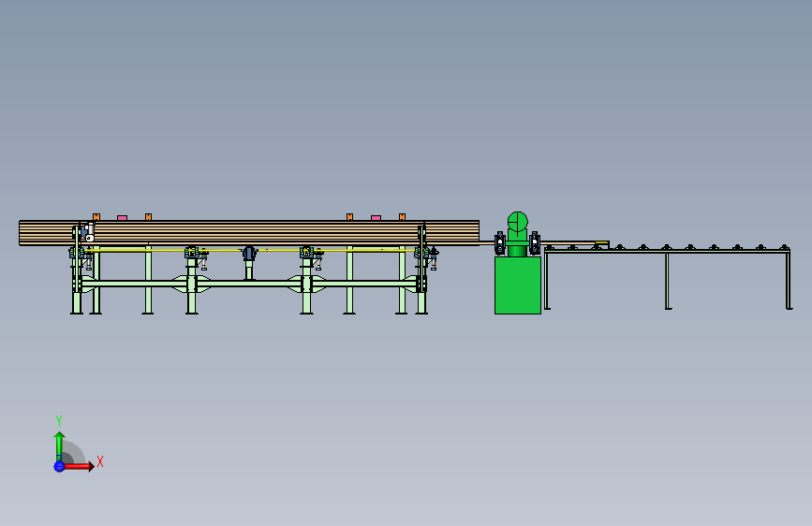The image size is (812, 526).
Task: Select the leftmost orange clip above the bundle
Action: tap(96, 217)
